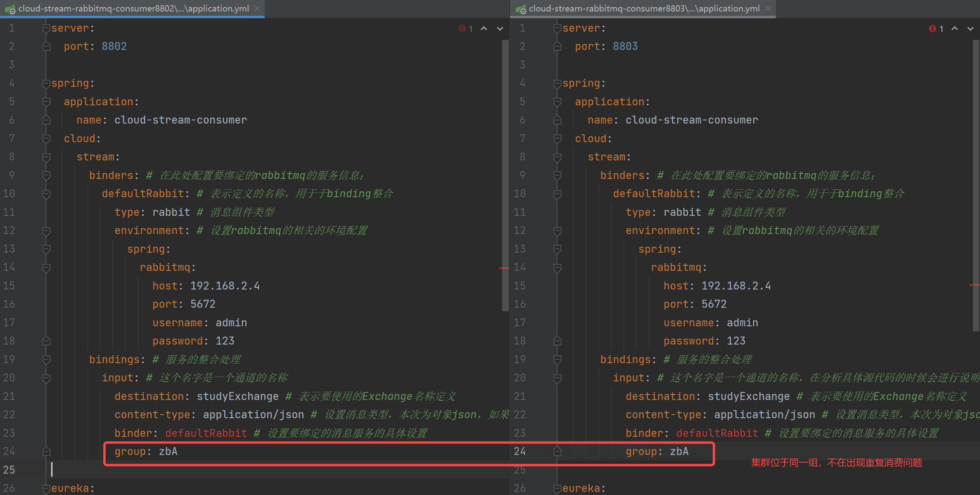
Task: Click host 192.168.2.4 in right editor
Action: 736,286
